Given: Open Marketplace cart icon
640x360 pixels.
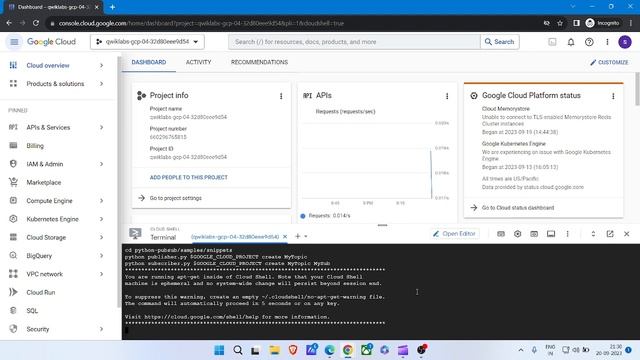Looking at the screenshot, I should (x=13, y=182).
